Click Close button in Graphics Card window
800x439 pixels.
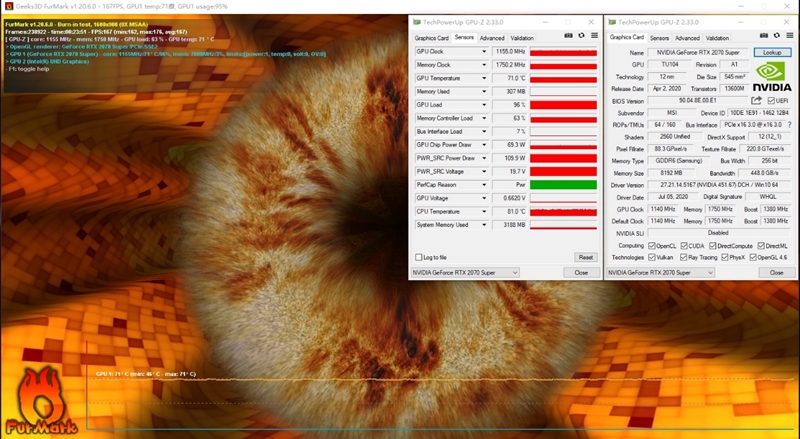pos(777,273)
